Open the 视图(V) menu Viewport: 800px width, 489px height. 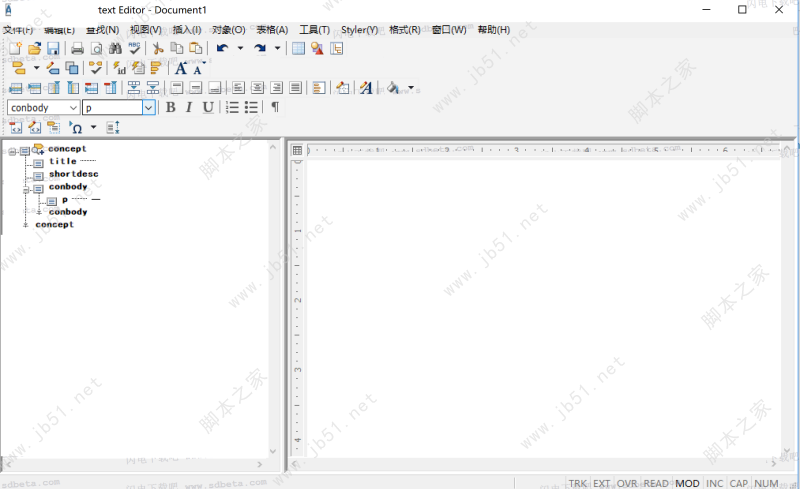tap(146, 30)
